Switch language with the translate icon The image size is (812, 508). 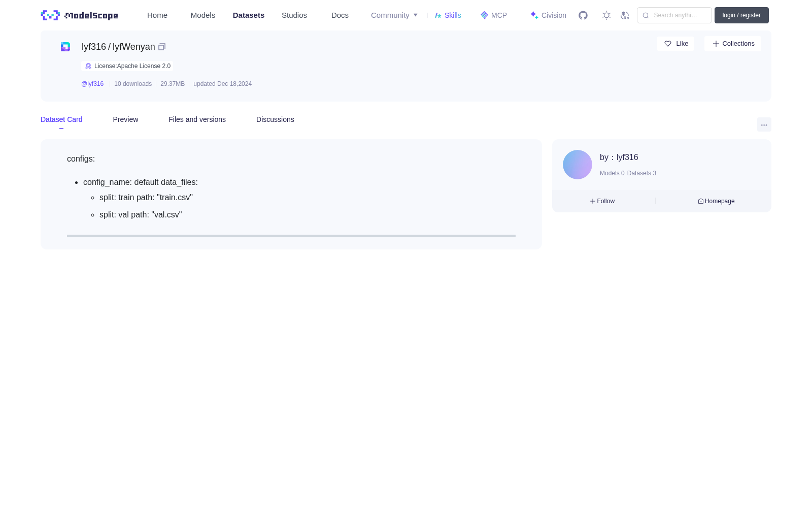tap(625, 15)
